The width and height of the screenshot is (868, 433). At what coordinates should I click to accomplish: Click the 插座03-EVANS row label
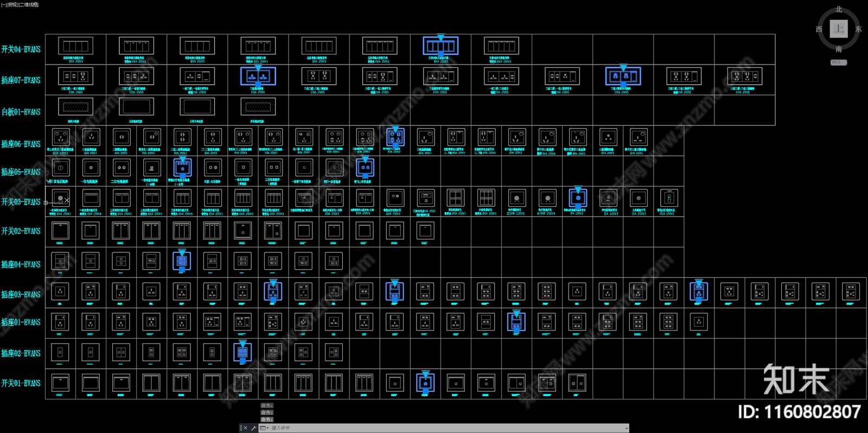21,295
